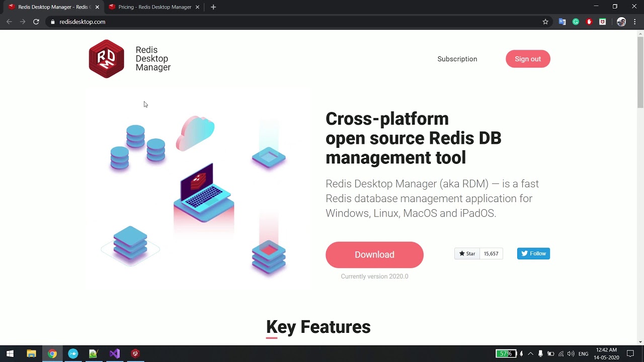Open Visual Studio from the taskbar
Image resolution: width=644 pixels, height=362 pixels.
coord(115,354)
